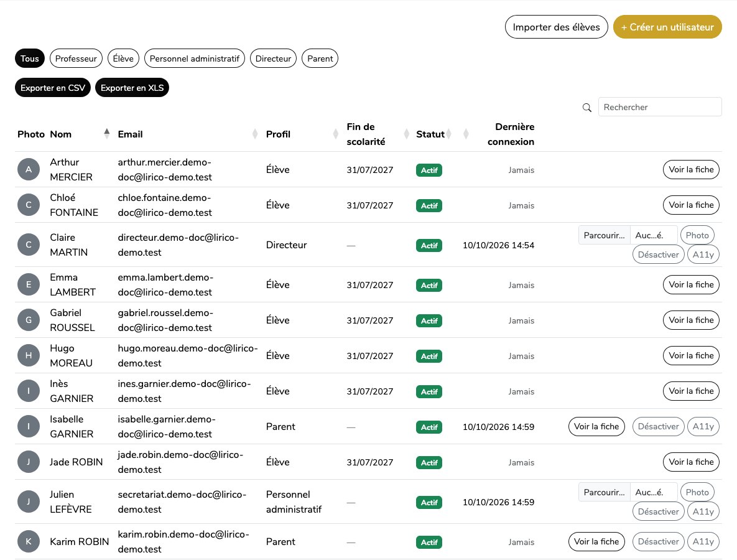Open Karim ROBIN's fiche

tap(596, 542)
